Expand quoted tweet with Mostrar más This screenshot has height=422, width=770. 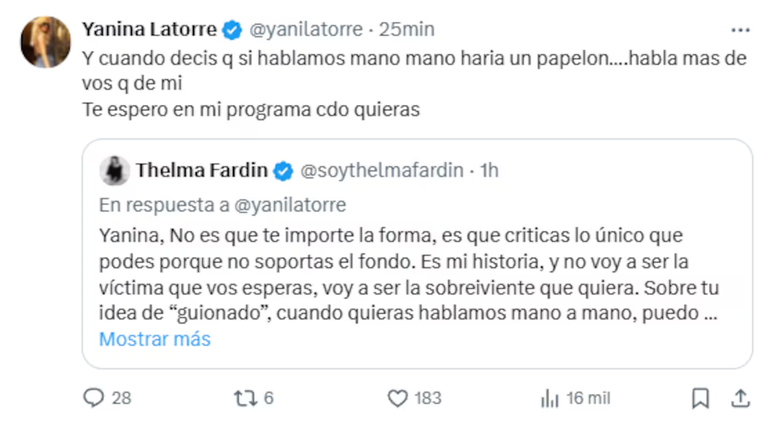[155, 339]
